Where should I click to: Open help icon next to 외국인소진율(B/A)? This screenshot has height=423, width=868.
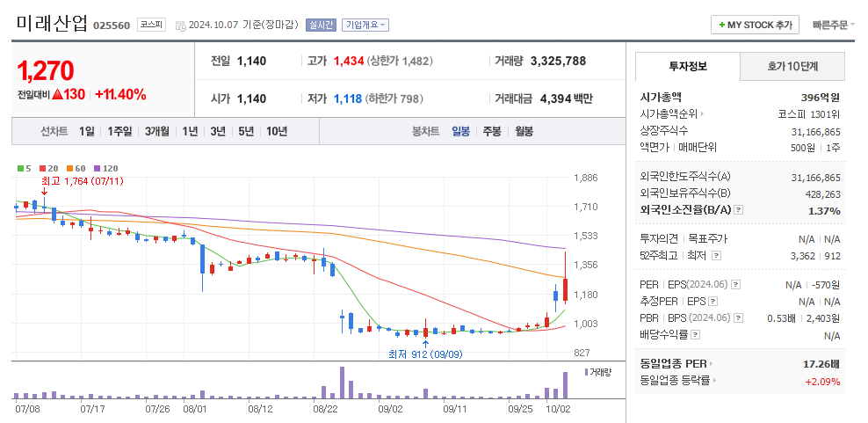(x=739, y=211)
